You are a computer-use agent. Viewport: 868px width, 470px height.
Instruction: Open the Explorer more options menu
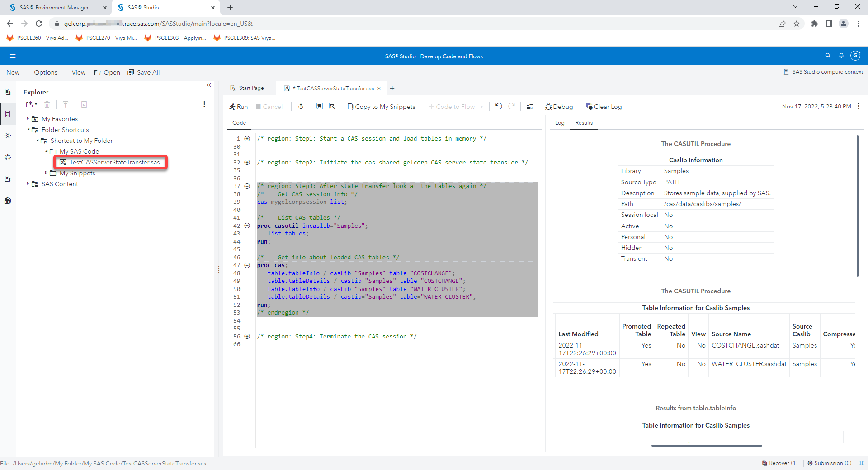(x=204, y=104)
